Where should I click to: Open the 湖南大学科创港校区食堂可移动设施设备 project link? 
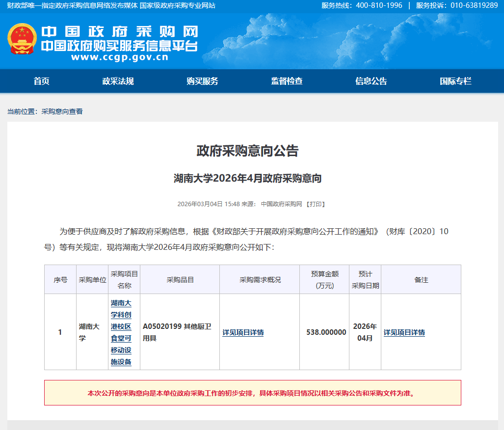(x=121, y=332)
